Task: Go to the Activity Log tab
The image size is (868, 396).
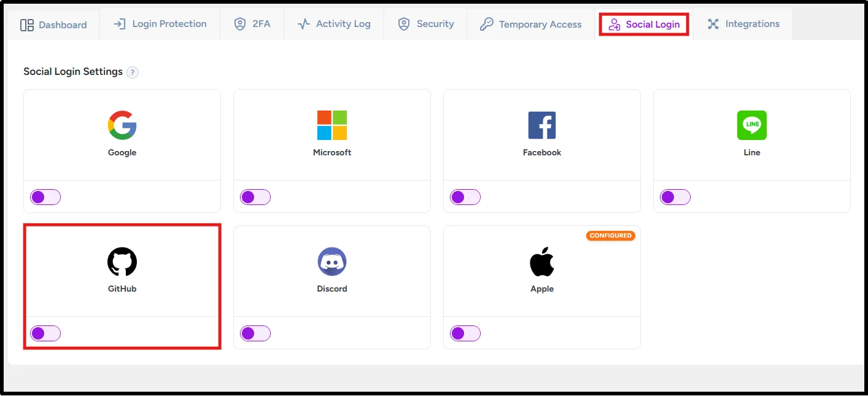Action: tap(334, 24)
